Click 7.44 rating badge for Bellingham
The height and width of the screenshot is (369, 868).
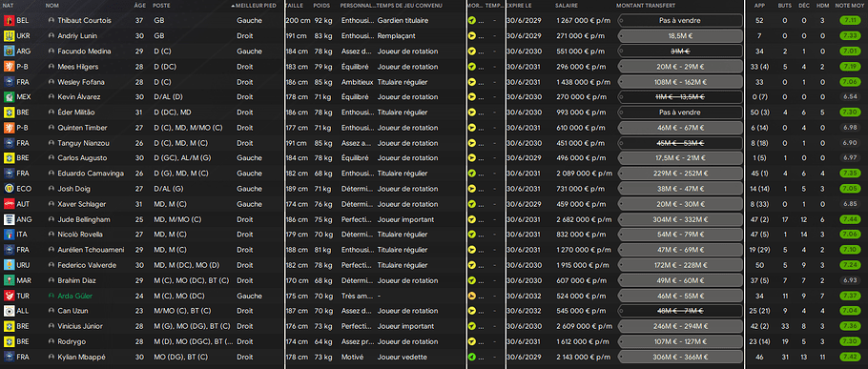click(850, 219)
